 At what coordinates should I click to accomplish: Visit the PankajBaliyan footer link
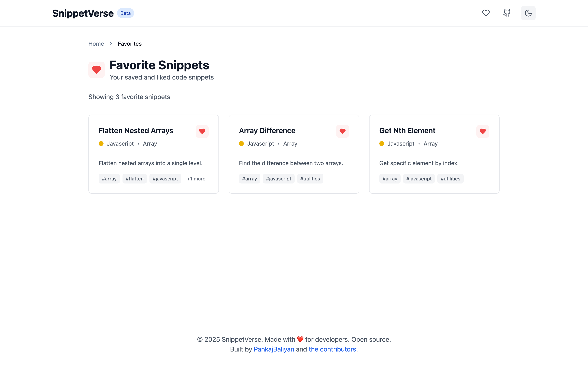click(x=274, y=349)
